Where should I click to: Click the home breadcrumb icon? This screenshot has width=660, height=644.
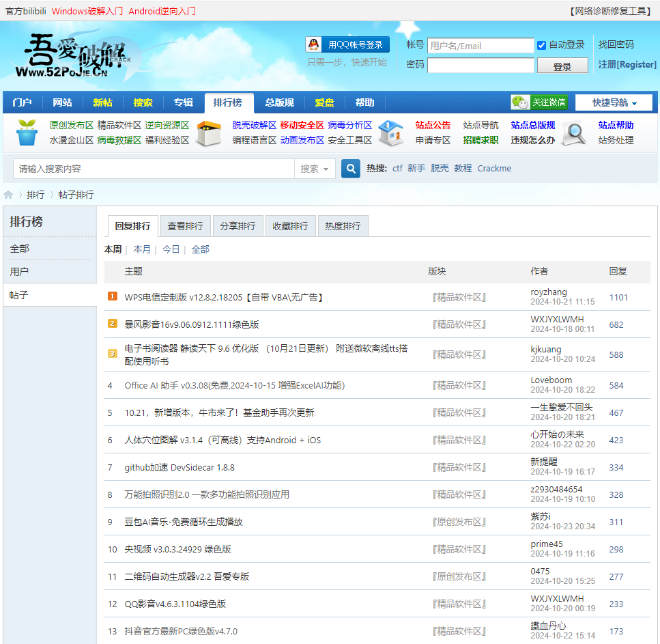[x=8, y=195]
